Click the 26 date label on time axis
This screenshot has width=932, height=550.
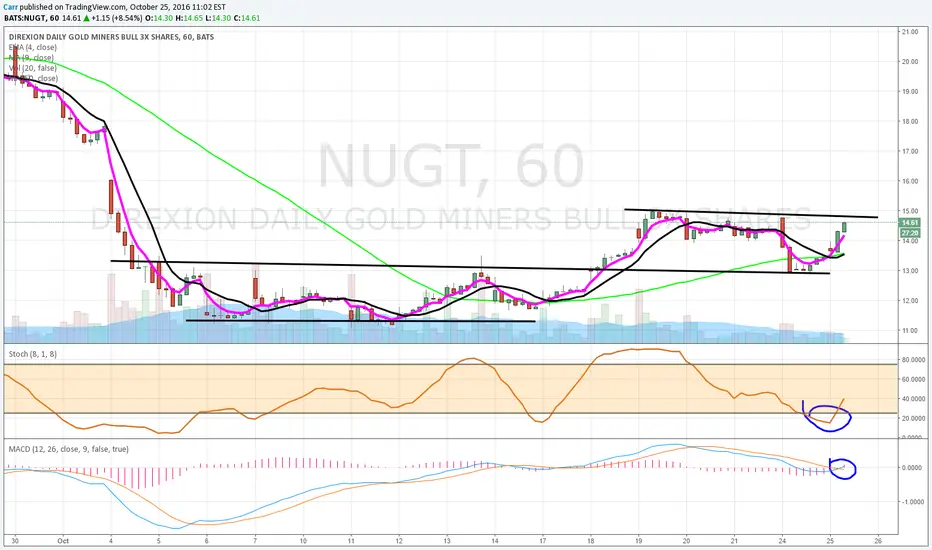pyautogui.click(x=879, y=541)
